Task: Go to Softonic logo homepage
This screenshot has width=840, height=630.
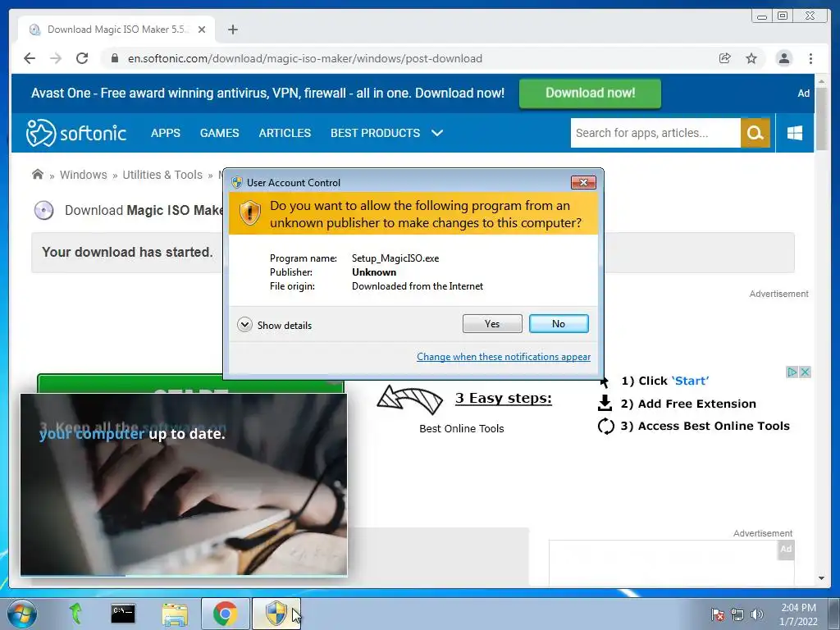Action: 76,133
